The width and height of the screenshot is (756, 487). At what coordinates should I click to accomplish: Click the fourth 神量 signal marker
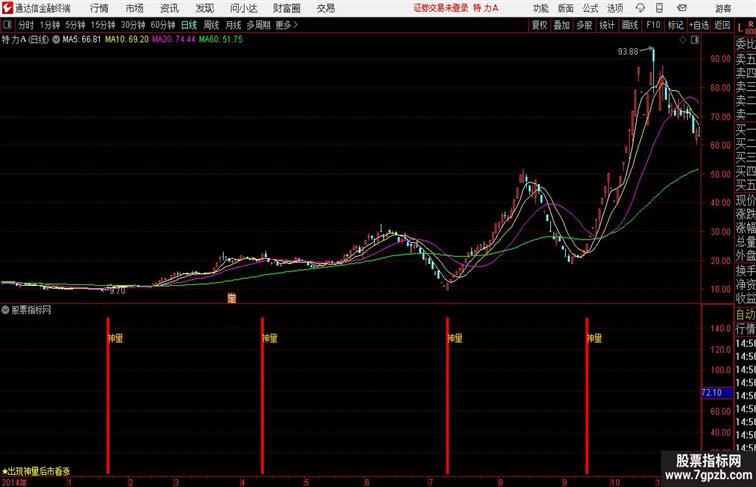click(594, 338)
